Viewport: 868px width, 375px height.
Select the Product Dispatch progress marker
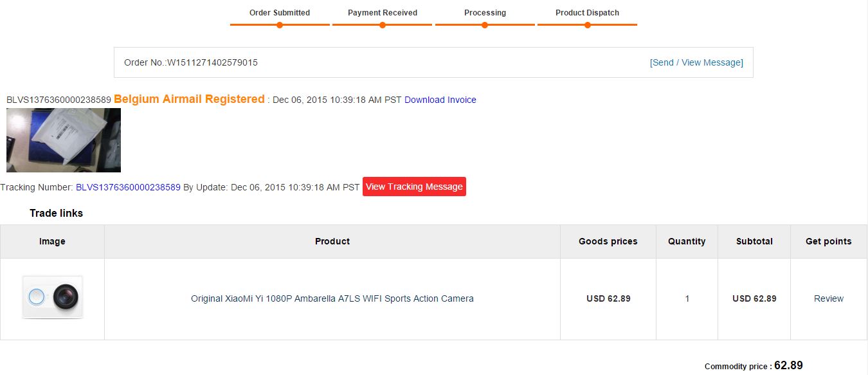tap(588, 25)
